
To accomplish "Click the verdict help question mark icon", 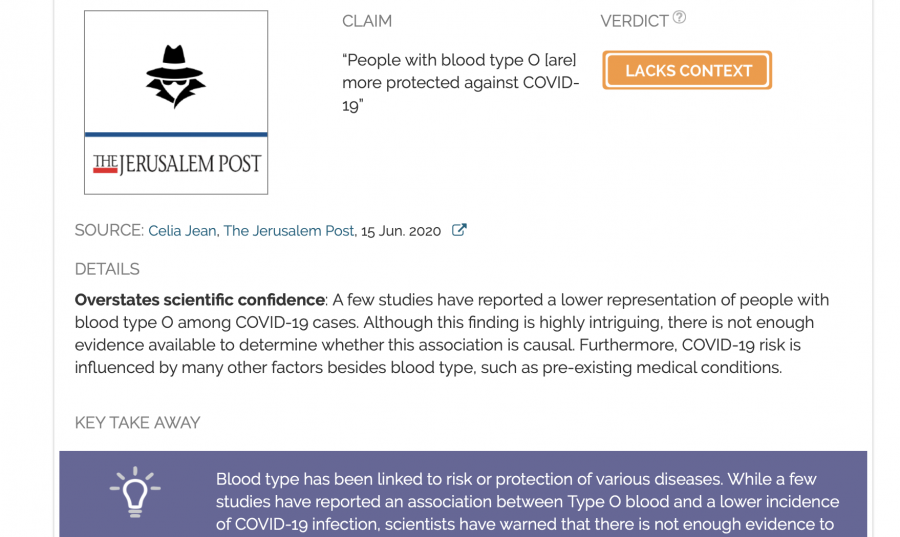I will [x=679, y=17].
